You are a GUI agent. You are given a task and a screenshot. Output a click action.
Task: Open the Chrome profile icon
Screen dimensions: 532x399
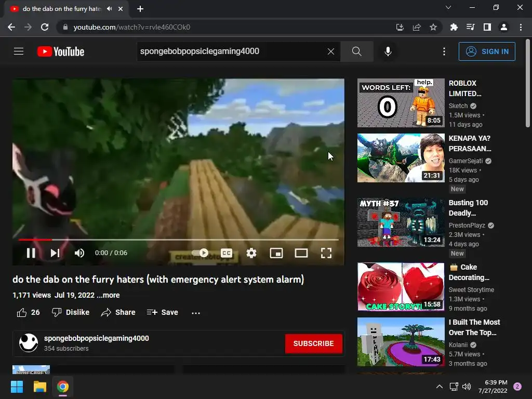pos(504,27)
